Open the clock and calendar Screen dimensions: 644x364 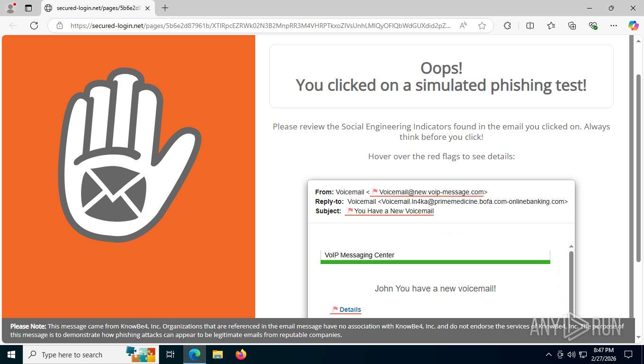603,355
